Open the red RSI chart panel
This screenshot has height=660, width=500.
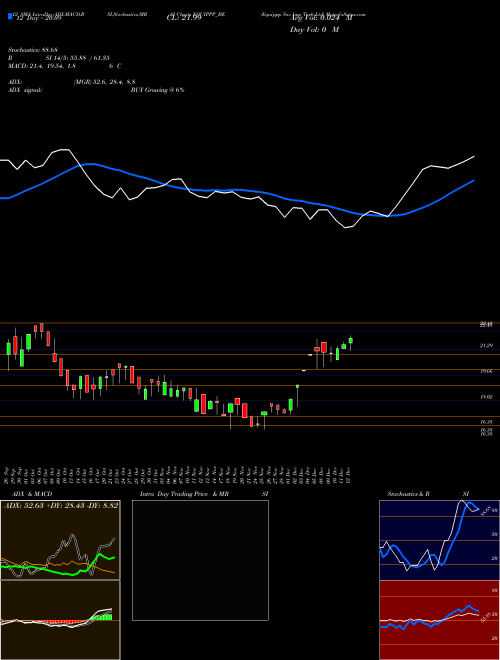click(x=439, y=620)
